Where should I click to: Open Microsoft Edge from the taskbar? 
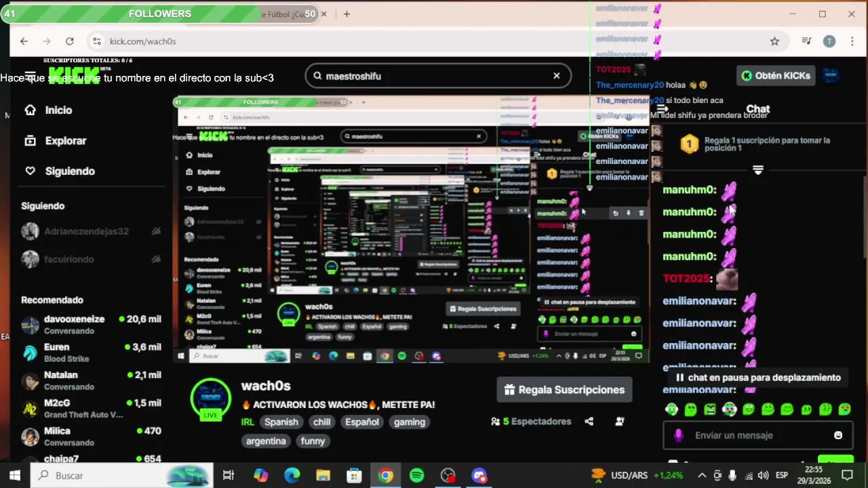pos(292,475)
